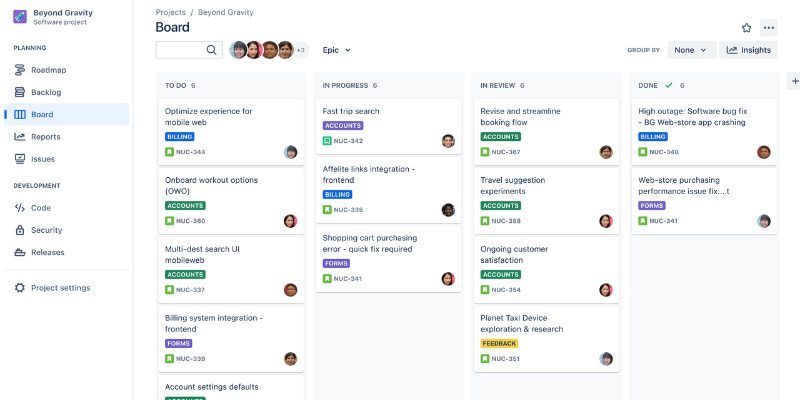Go to Backlog in the sidebar
The height and width of the screenshot is (400, 800).
[46, 92]
